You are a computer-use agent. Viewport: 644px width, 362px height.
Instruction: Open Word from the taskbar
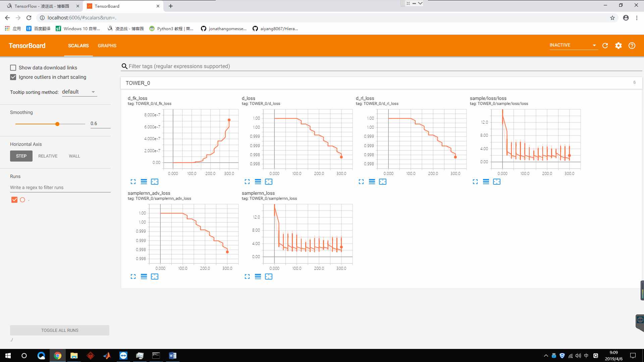pos(172,356)
